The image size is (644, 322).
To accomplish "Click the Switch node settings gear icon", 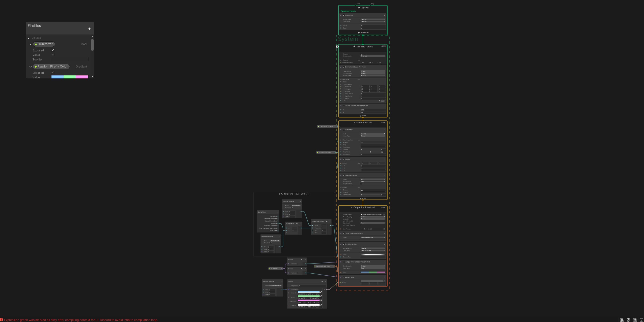I will (x=322, y=281).
